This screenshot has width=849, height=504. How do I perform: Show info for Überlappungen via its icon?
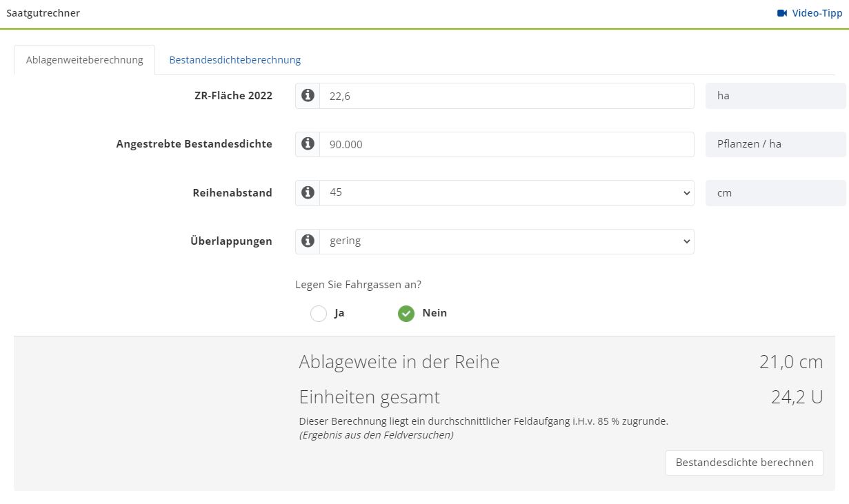coord(308,241)
